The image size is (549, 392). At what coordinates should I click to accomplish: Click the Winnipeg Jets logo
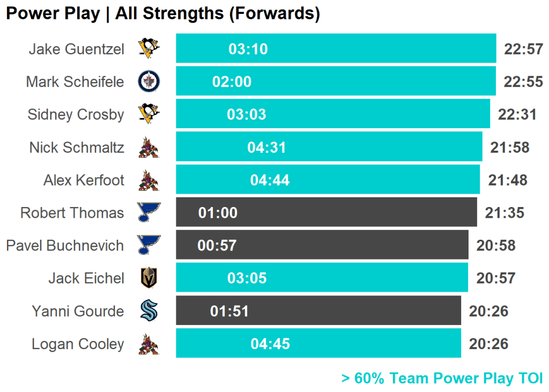coord(149,82)
